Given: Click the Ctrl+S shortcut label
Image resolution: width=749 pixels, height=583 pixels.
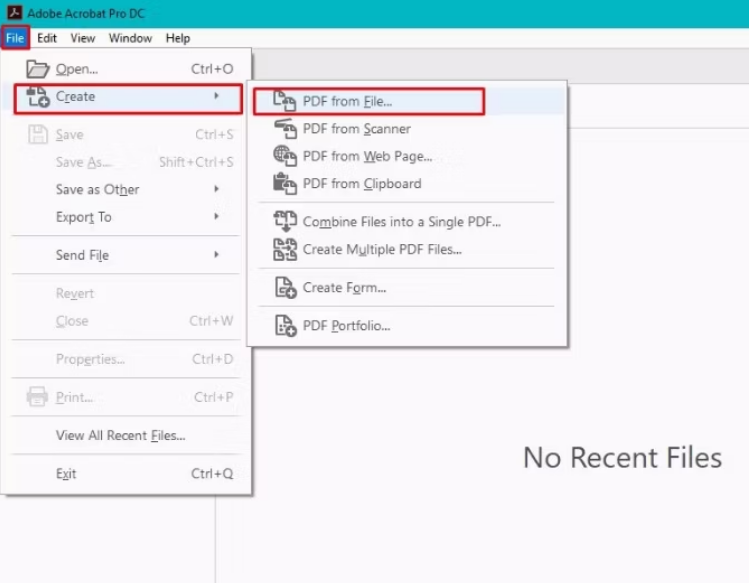Looking at the screenshot, I should [x=214, y=134].
